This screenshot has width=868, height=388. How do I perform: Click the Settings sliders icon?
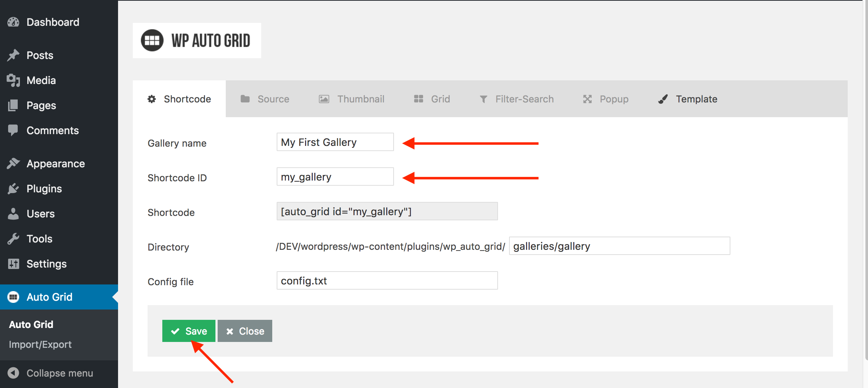(x=13, y=264)
